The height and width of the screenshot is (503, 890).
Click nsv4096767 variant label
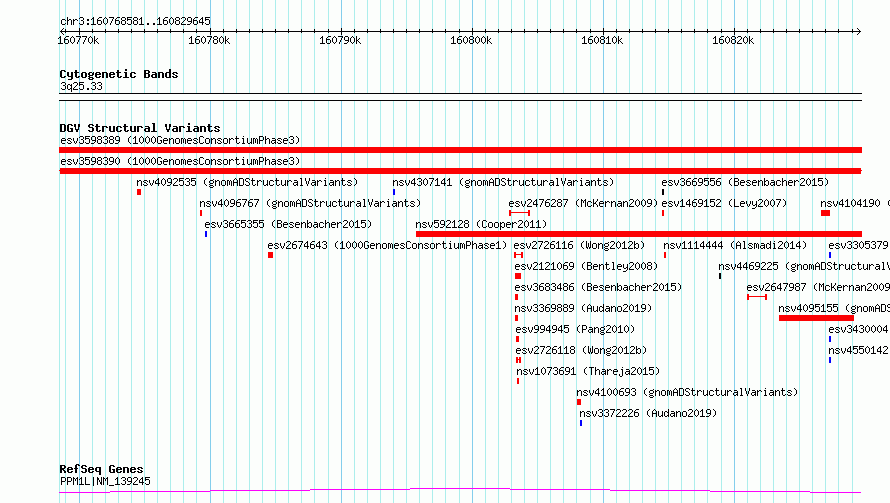coord(310,203)
